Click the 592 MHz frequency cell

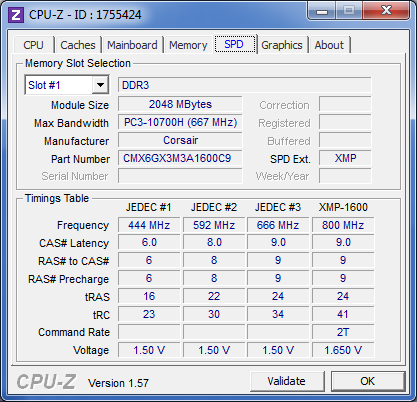pos(214,225)
